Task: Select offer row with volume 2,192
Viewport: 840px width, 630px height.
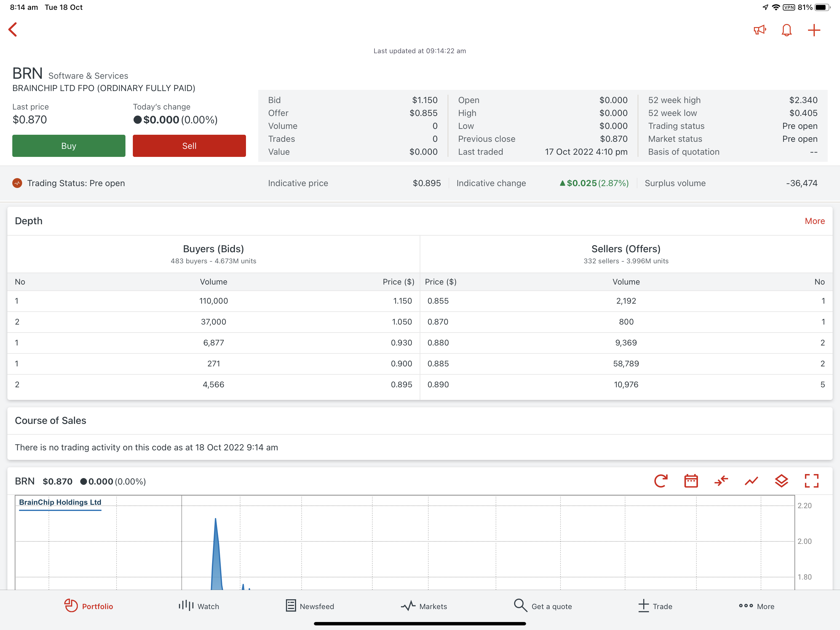Action: (x=626, y=301)
